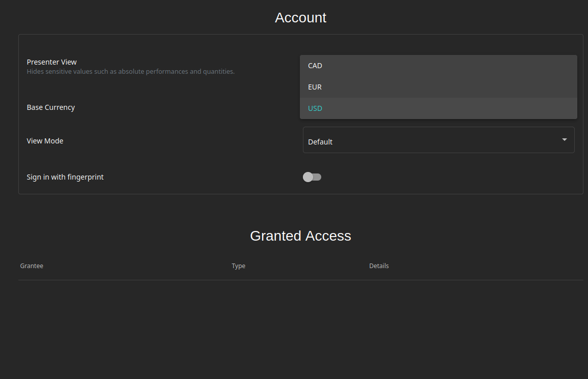
Task: Click the Granted Access section title
Action: (x=300, y=236)
